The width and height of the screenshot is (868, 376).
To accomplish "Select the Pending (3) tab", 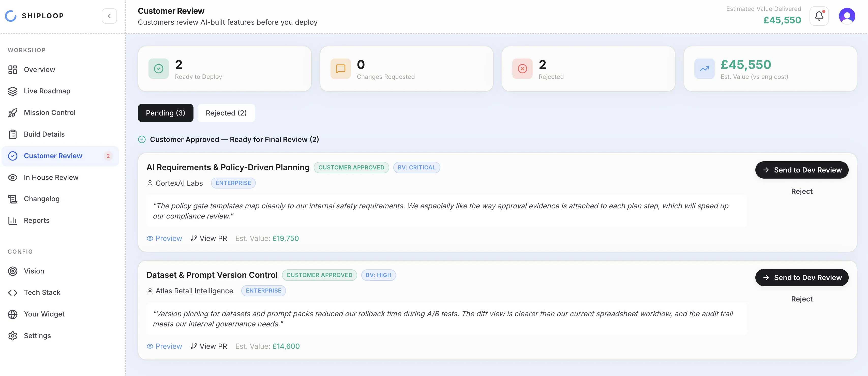I will 166,113.
